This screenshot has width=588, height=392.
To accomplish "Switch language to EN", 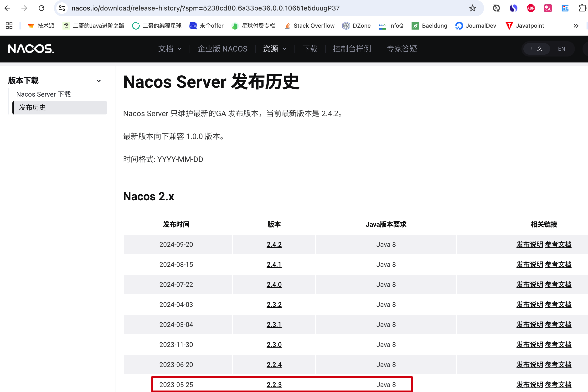I will pyautogui.click(x=562, y=49).
